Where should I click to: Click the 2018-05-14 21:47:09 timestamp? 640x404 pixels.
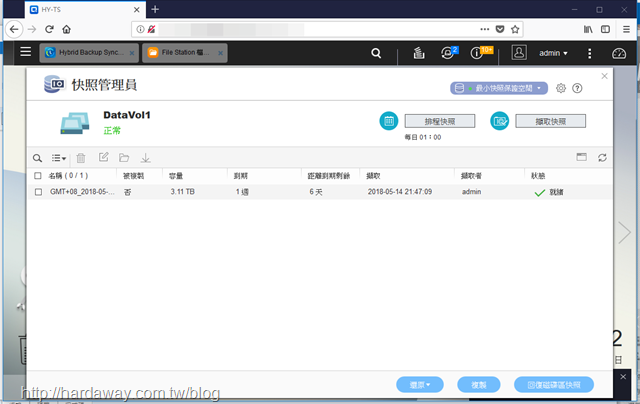[x=400, y=192]
